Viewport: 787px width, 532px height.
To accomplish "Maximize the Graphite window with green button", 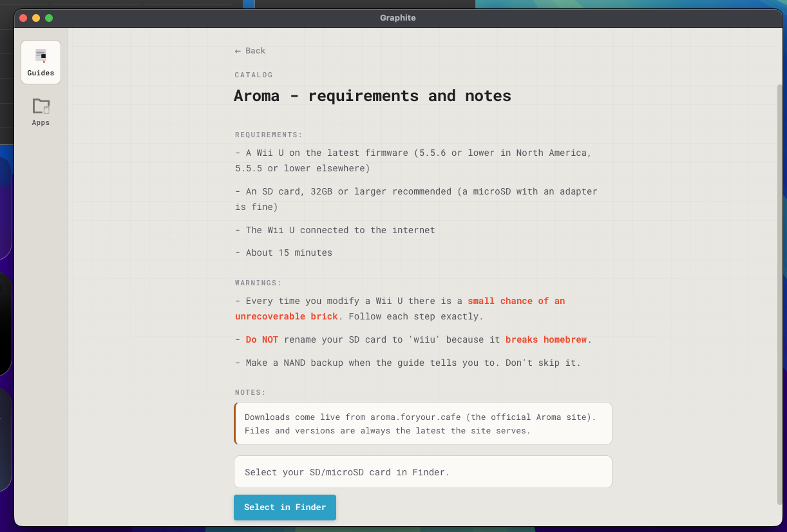I will (x=49, y=18).
